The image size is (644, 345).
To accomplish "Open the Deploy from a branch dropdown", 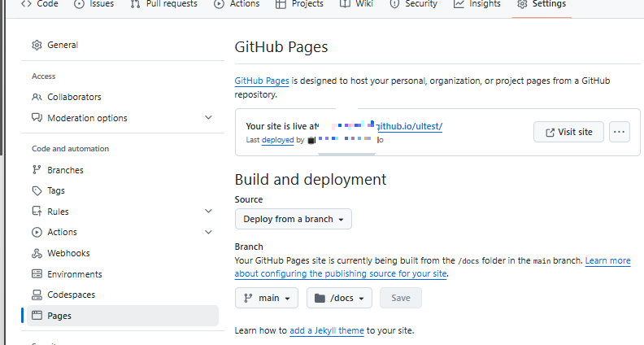I will pyautogui.click(x=294, y=219).
